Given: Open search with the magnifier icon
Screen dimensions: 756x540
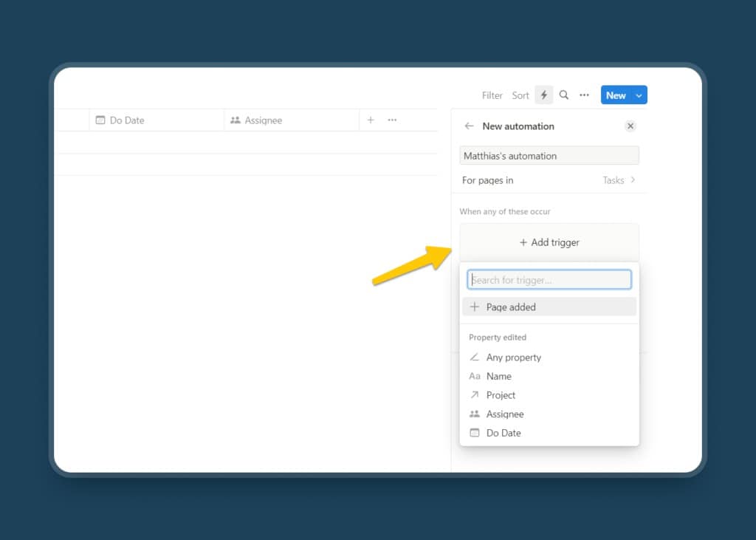Looking at the screenshot, I should click(x=564, y=95).
